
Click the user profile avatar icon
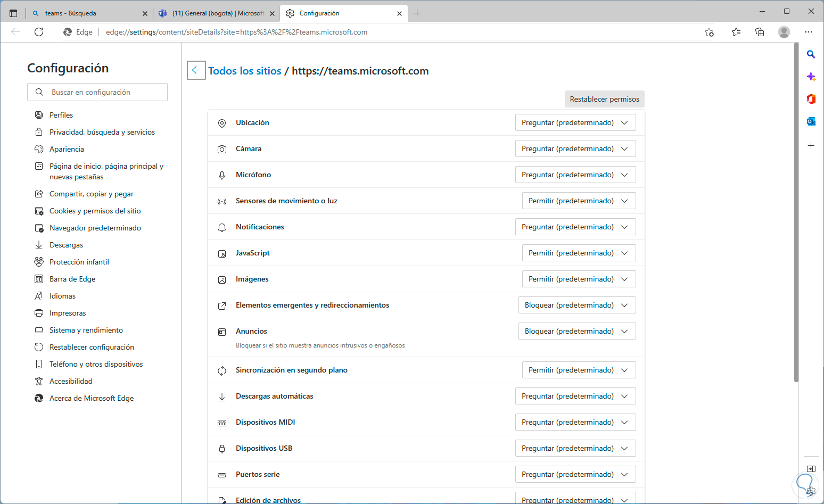pos(784,32)
